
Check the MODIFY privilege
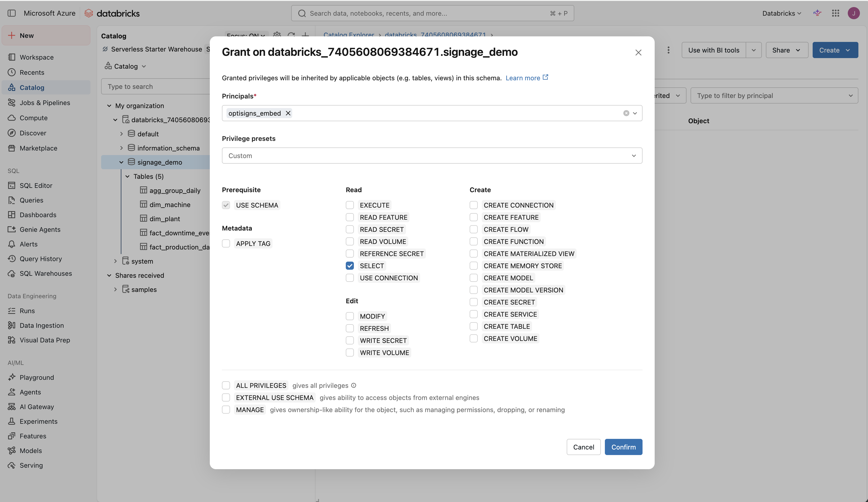click(350, 316)
